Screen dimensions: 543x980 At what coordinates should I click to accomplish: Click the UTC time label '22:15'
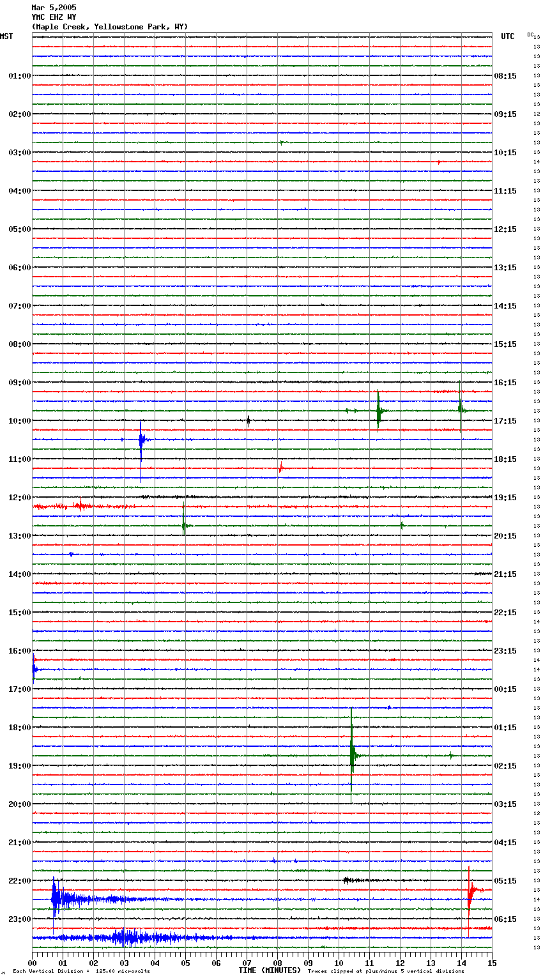(x=505, y=613)
